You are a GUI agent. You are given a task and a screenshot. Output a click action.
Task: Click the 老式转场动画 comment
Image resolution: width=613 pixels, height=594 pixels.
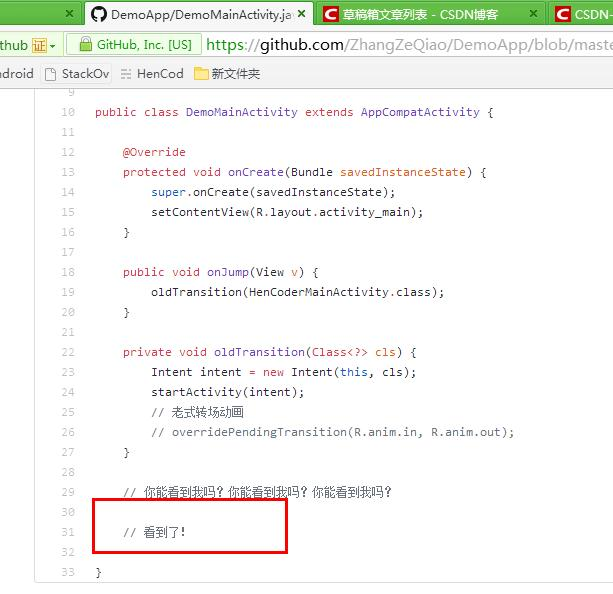click(197, 412)
